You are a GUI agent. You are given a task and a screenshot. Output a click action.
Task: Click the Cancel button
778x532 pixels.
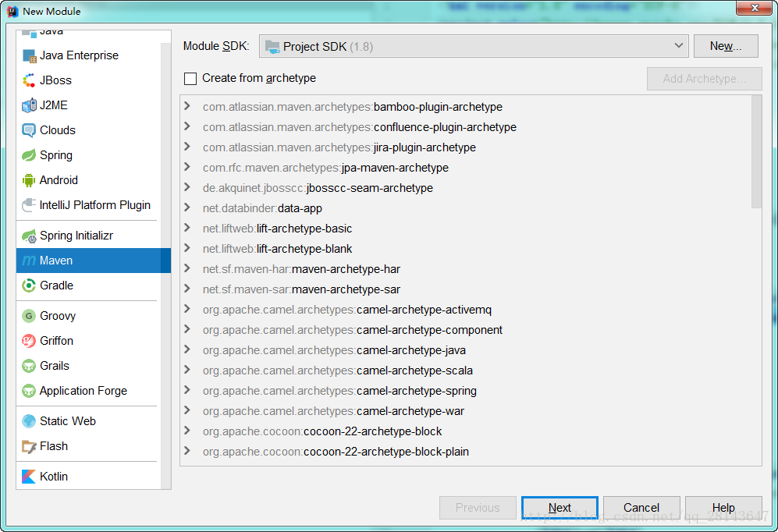[641, 508]
